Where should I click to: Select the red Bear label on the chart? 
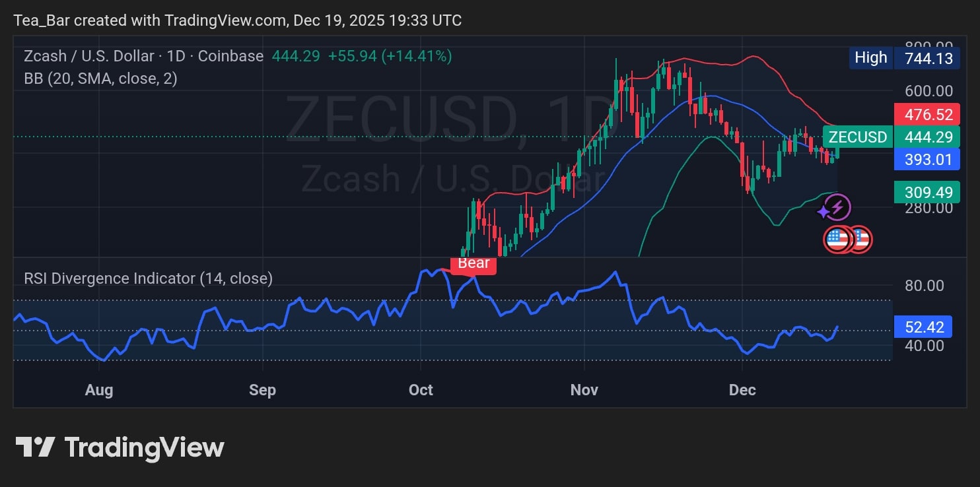473,263
